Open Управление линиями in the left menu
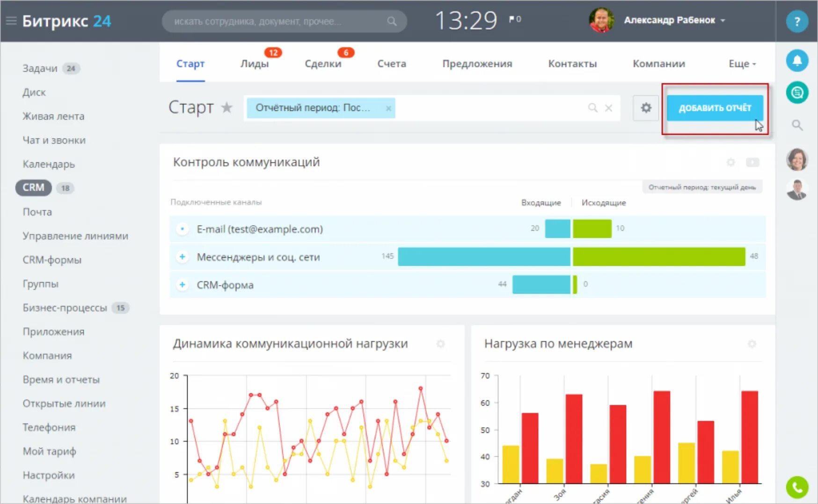The width and height of the screenshot is (818, 504). pos(75,236)
